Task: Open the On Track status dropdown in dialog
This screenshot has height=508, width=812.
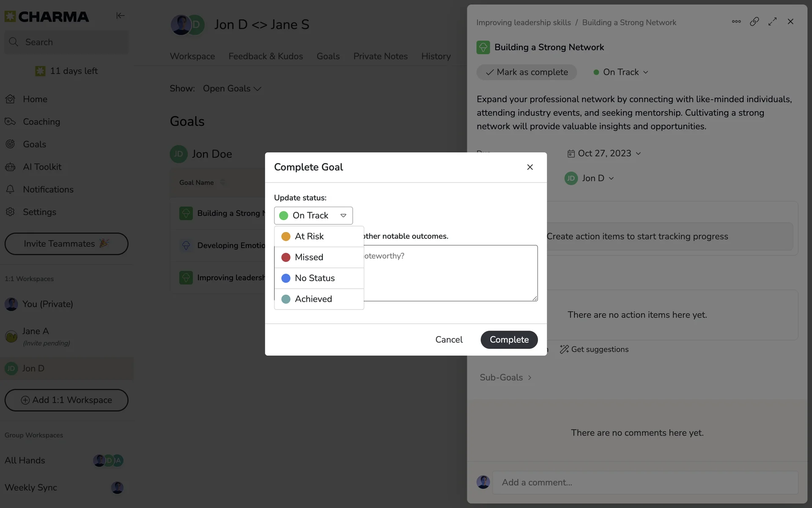Action: pos(313,215)
